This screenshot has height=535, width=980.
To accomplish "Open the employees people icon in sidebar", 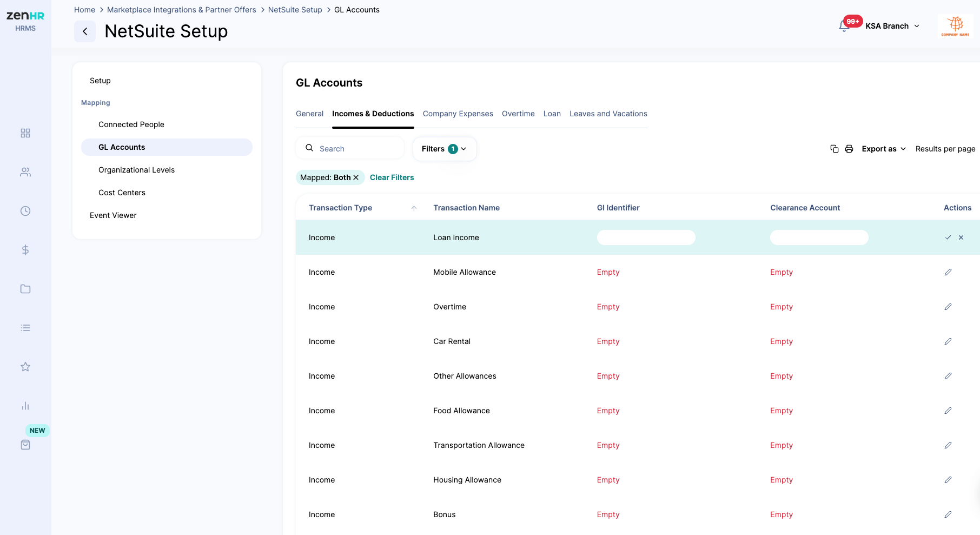I will coord(25,172).
